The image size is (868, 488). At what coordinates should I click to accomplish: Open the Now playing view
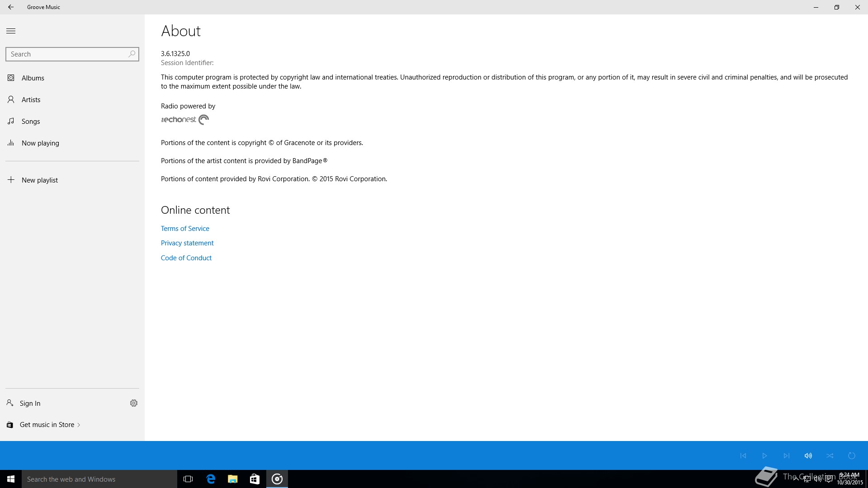pos(40,143)
